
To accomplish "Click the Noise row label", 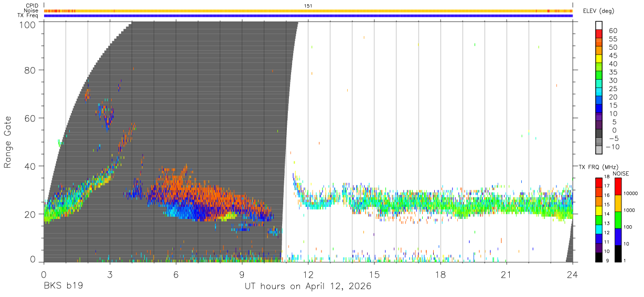I will pos(31,10).
